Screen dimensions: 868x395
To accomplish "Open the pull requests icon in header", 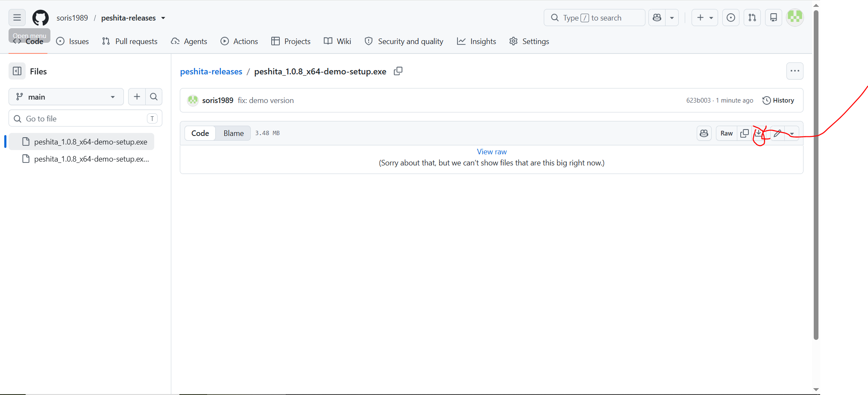I will [752, 18].
